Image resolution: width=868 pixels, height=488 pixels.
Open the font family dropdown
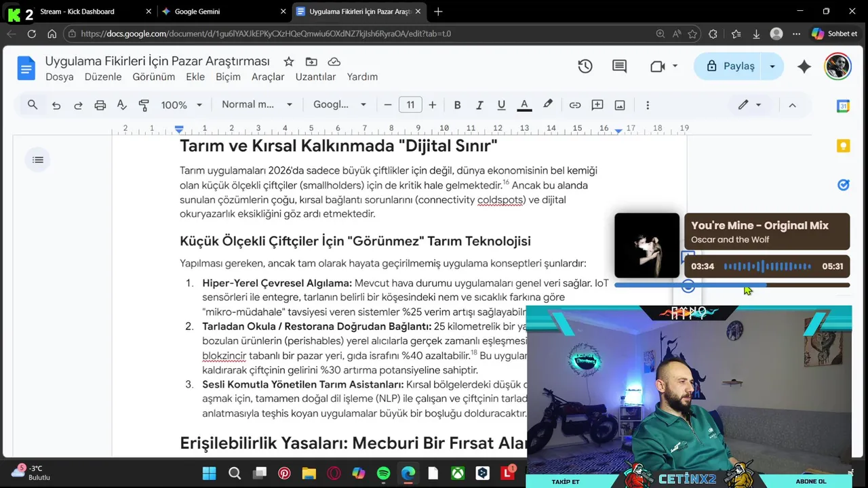(x=340, y=104)
